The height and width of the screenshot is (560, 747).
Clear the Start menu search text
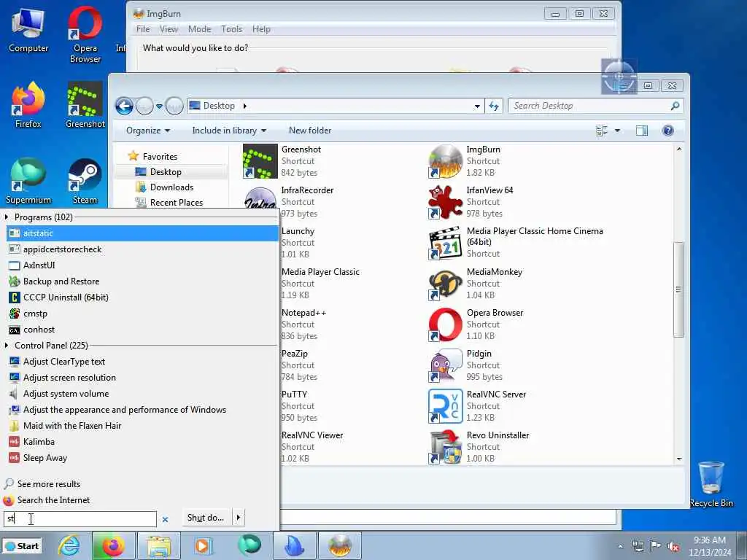click(165, 519)
